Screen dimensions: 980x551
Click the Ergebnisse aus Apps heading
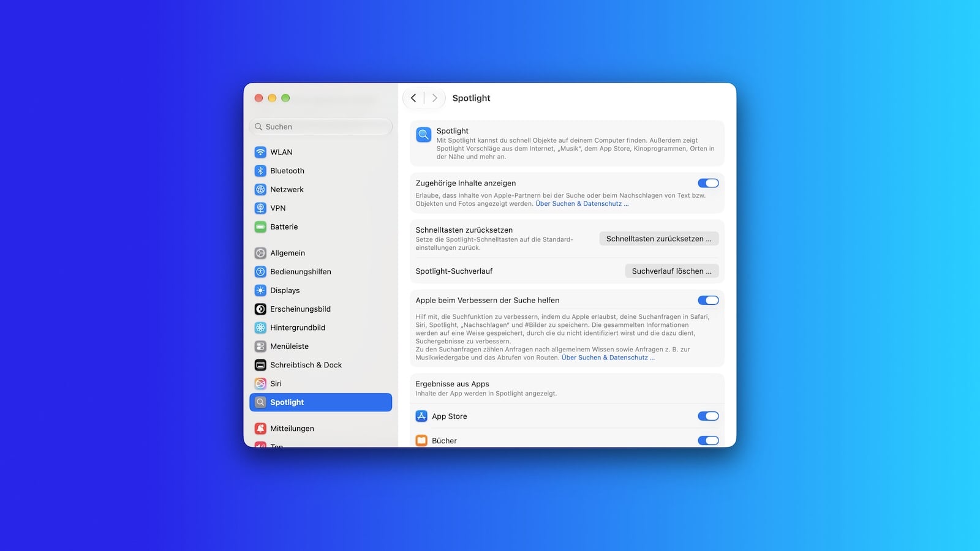click(452, 384)
